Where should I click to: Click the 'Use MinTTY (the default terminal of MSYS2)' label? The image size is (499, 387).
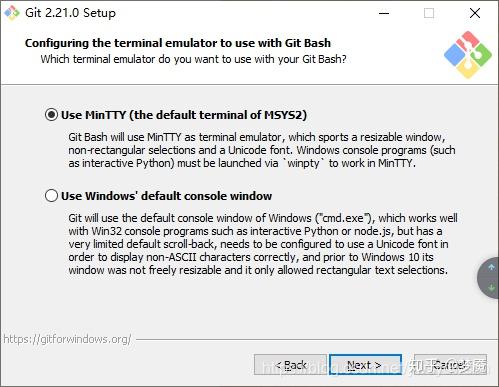click(x=184, y=115)
